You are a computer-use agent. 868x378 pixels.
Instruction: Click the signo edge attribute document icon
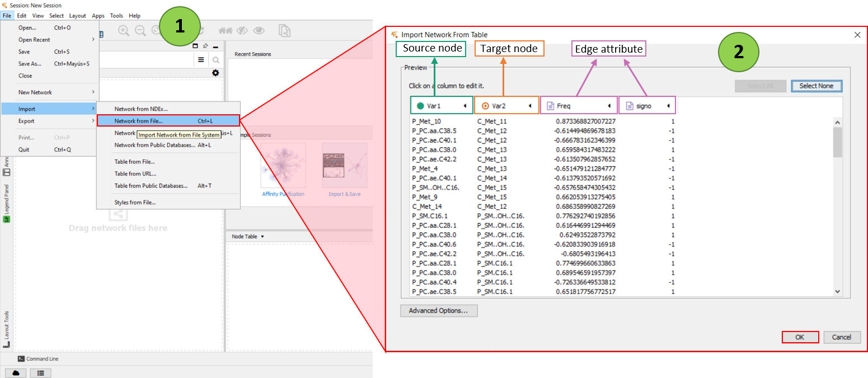(630, 105)
